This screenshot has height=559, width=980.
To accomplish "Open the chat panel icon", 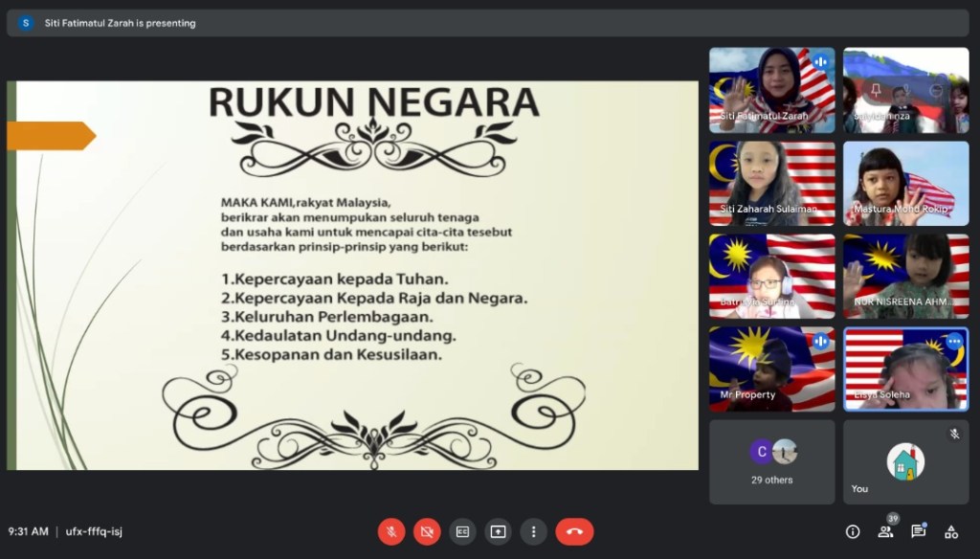I will click(918, 531).
